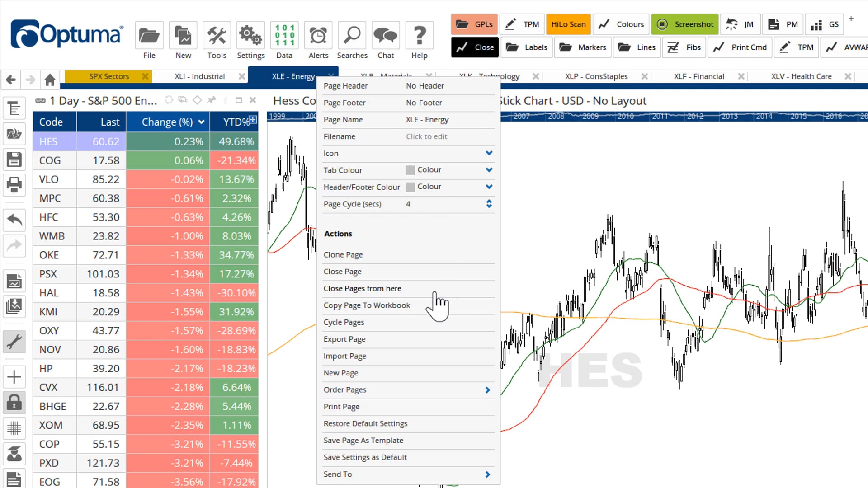
Task: Toggle the grid lines button in sidebar
Action: click(14, 428)
